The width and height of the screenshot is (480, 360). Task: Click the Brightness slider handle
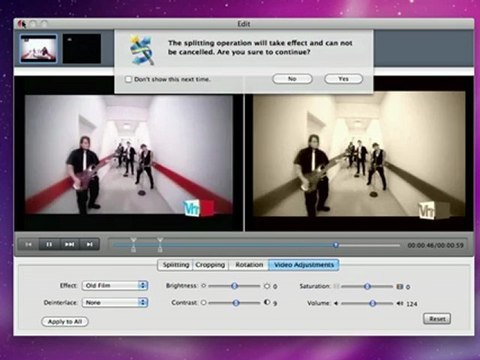[234, 286]
